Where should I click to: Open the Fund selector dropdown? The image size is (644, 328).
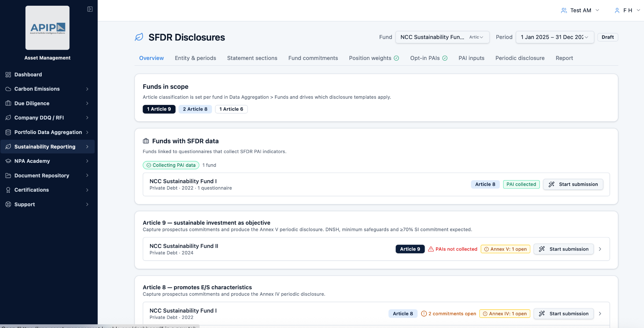(x=442, y=37)
